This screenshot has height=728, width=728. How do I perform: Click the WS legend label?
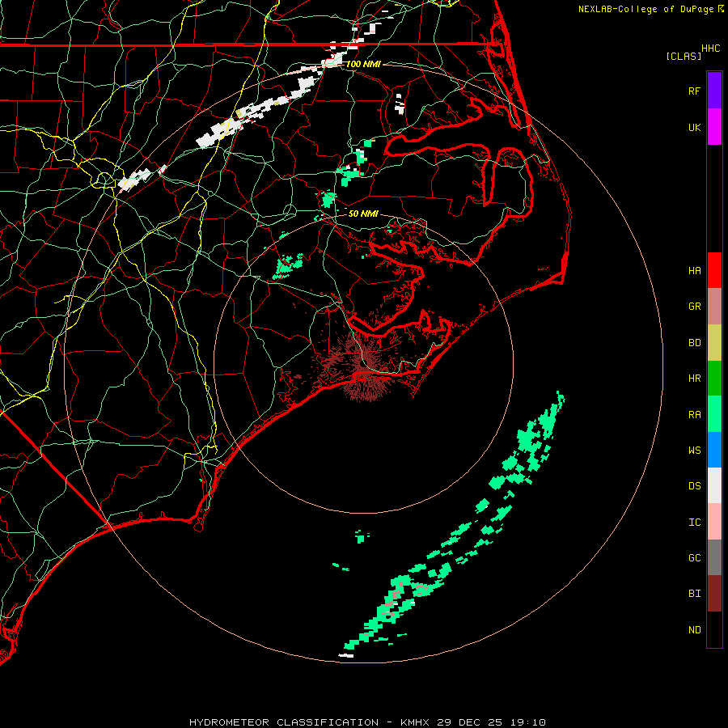694,450
